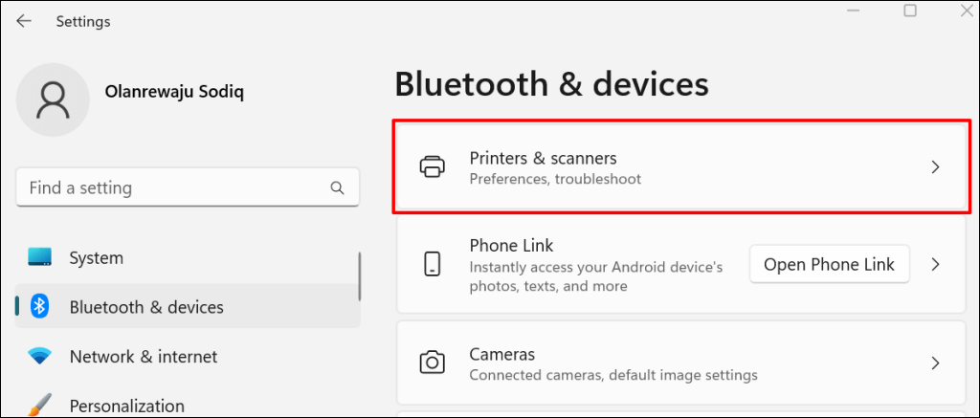The height and width of the screenshot is (418, 980).
Task: Open the System settings page
Action: click(96, 257)
